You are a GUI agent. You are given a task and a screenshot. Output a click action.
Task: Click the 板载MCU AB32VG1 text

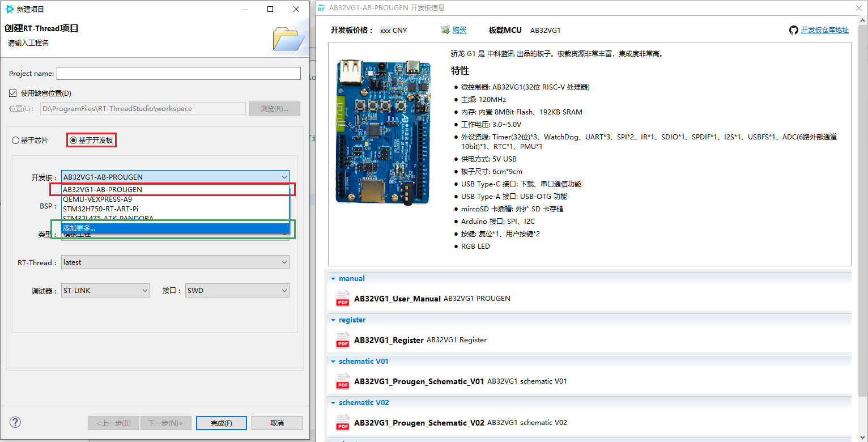[525, 31]
